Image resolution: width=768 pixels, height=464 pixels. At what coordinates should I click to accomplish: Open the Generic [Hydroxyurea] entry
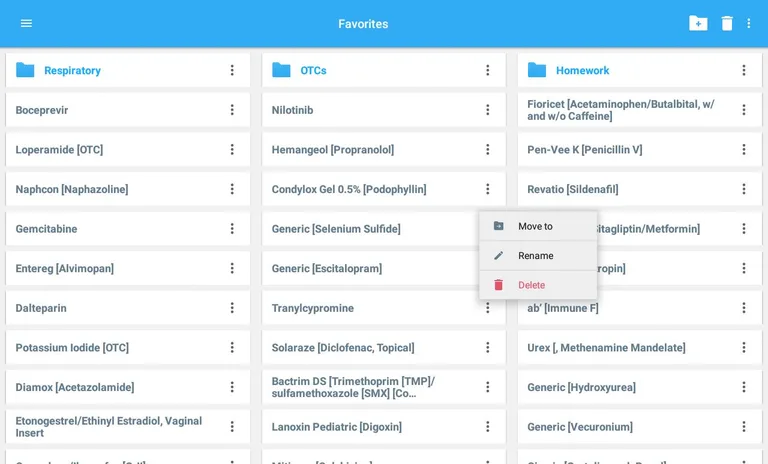point(639,387)
